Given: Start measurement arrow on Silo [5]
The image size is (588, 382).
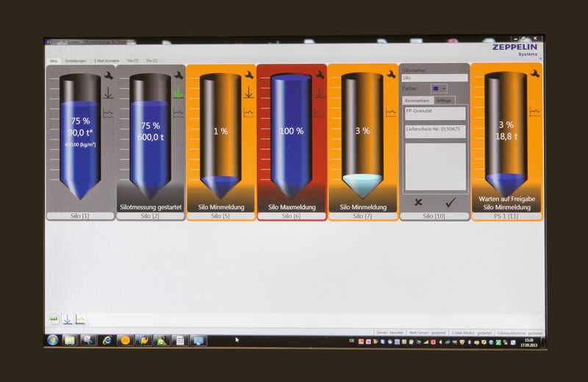Looking at the screenshot, I should (249, 93).
